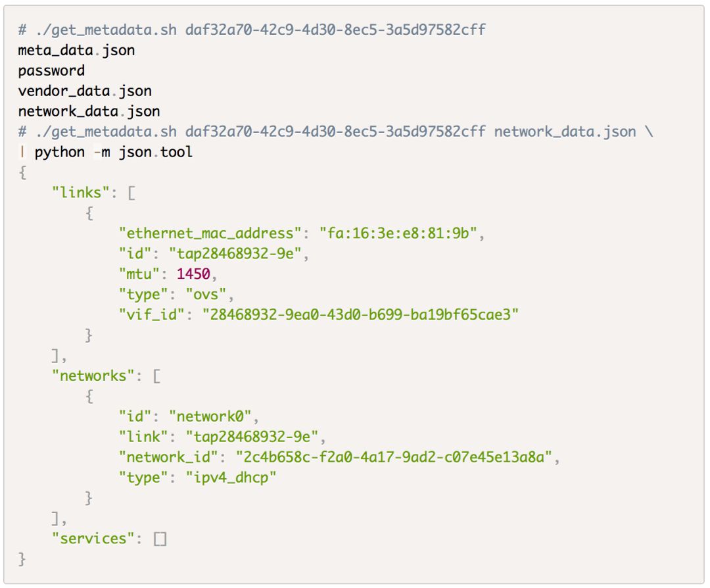Screen dimensions: 710x588
Task: Click the vendor_data.json filename
Action: 85,91
